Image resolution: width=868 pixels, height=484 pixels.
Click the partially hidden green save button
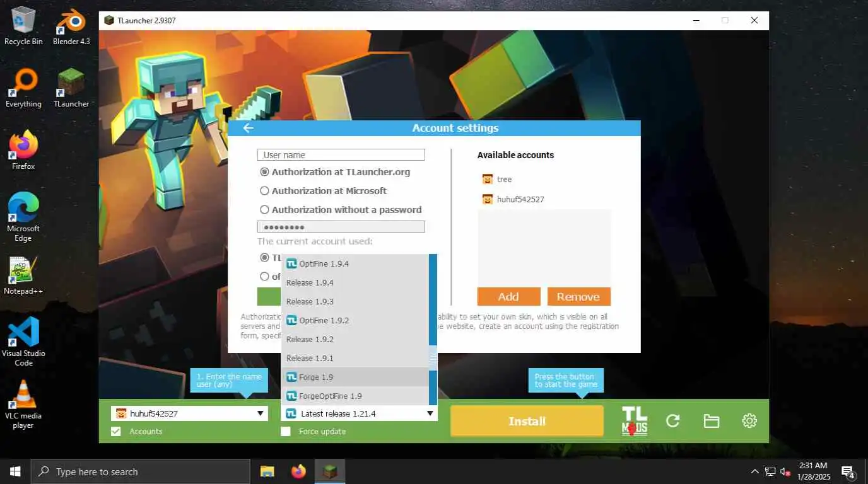269,297
